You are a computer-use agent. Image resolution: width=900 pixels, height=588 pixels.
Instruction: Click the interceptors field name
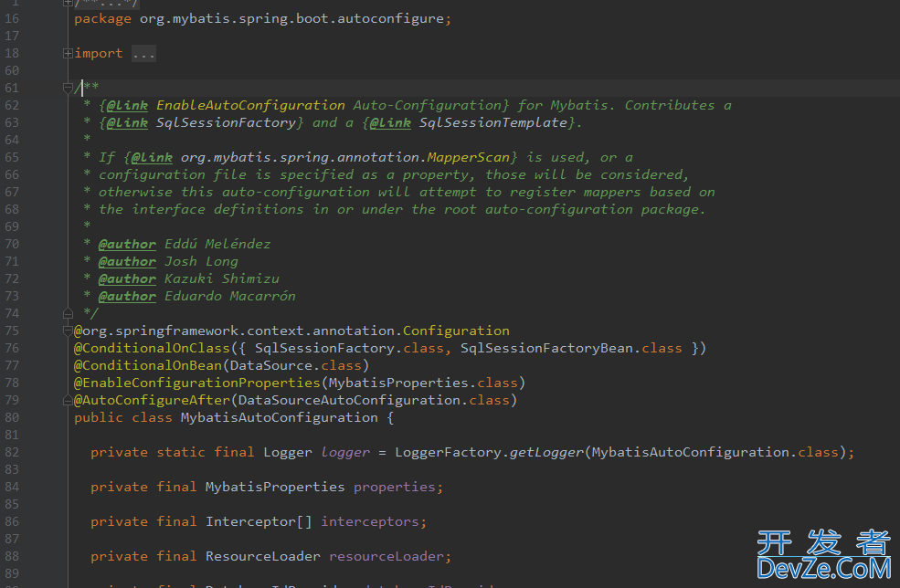(370, 521)
